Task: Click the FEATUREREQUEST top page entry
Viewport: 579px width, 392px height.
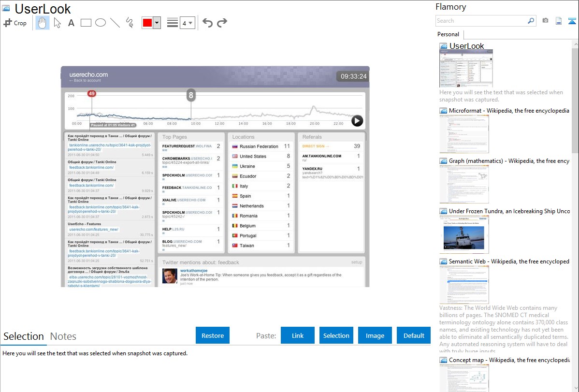Action: pos(191,147)
